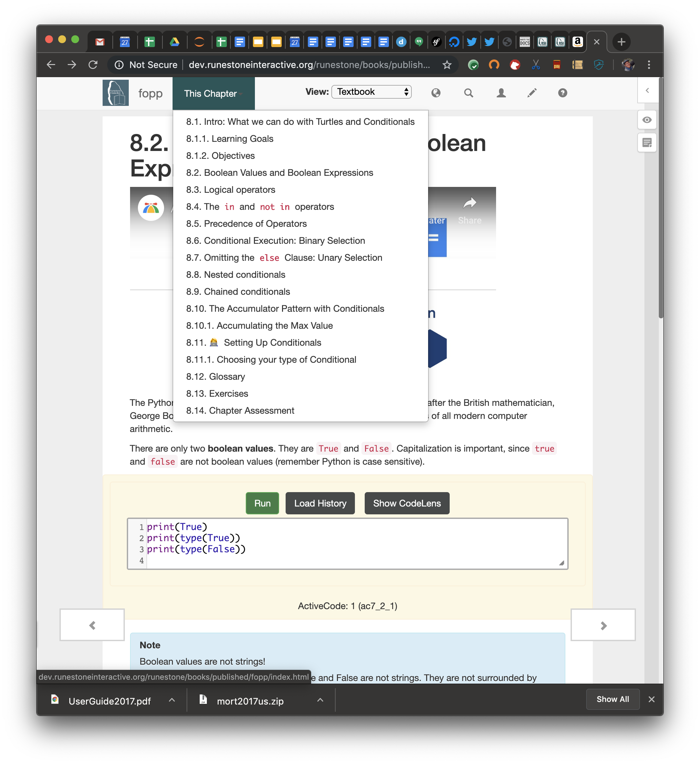Click the Runestone book logo
This screenshot has height=764, width=700.
116,93
